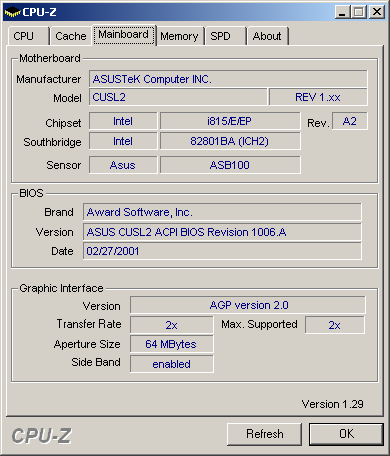Click the Award Software, Inc. brand field

222,212
